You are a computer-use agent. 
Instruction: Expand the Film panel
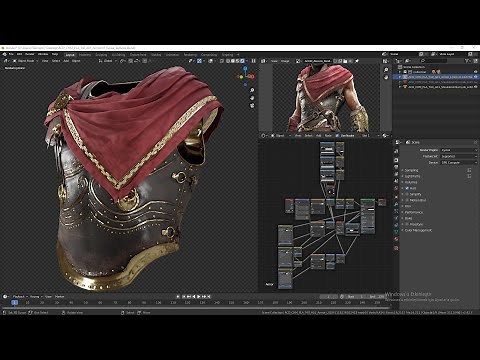[x=408, y=206]
